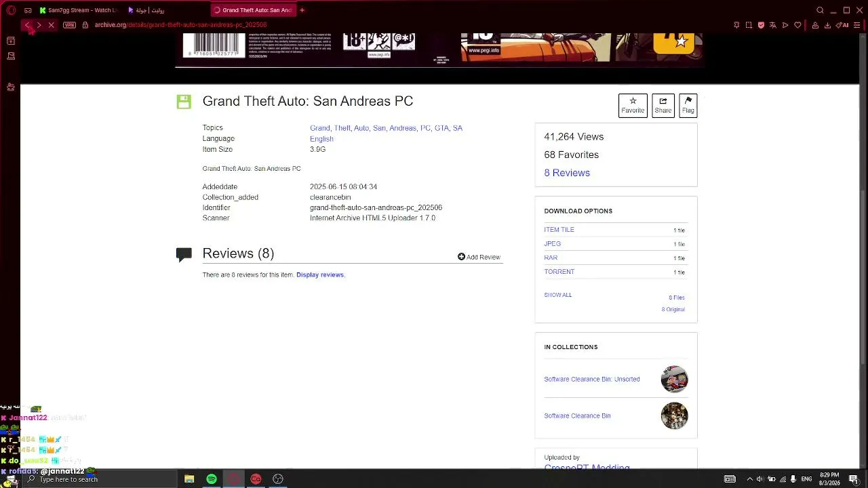
Task: Open the Grand topic link
Action: 320,128
